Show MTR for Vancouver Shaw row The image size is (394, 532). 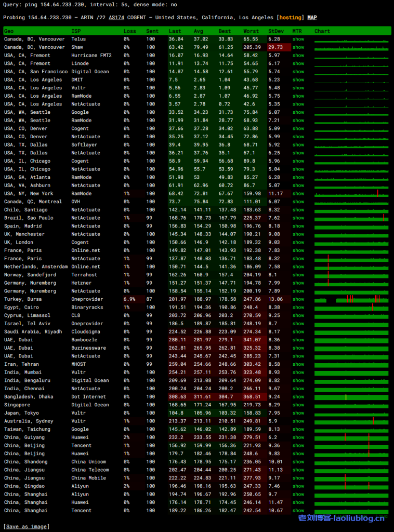click(x=298, y=47)
